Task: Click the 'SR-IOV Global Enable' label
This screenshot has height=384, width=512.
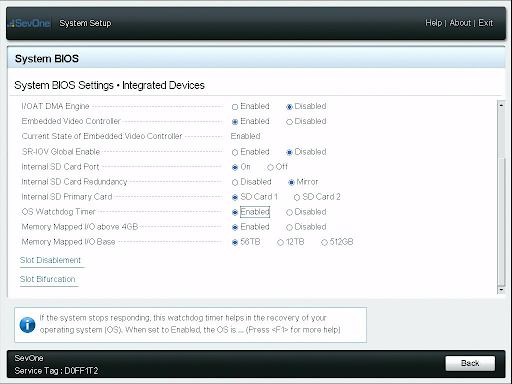Action: tap(61, 152)
